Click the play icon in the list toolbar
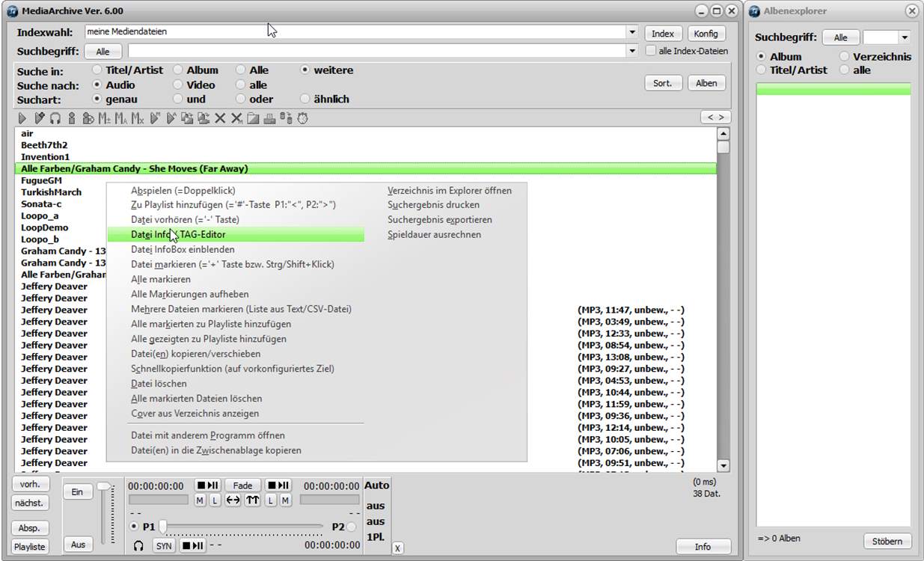The width and height of the screenshot is (924, 561). pyautogui.click(x=22, y=118)
